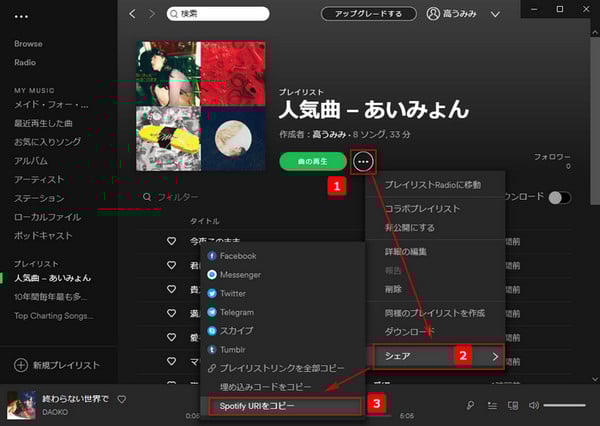This screenshot has height=426, width=600.
Task: Open お気に入りソング in the sidebar
Action: pos(47,142)
